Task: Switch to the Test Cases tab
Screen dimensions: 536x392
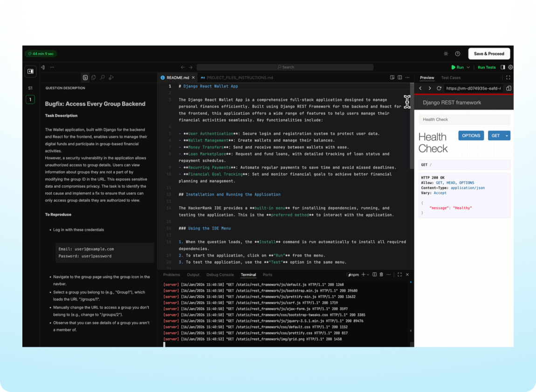Action: (x=451, y=77)
